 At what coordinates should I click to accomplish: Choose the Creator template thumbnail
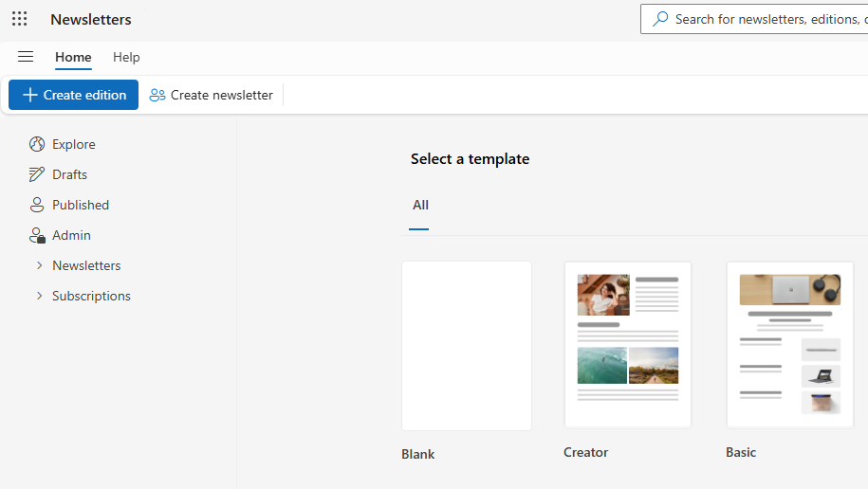[x=628, y=345]
